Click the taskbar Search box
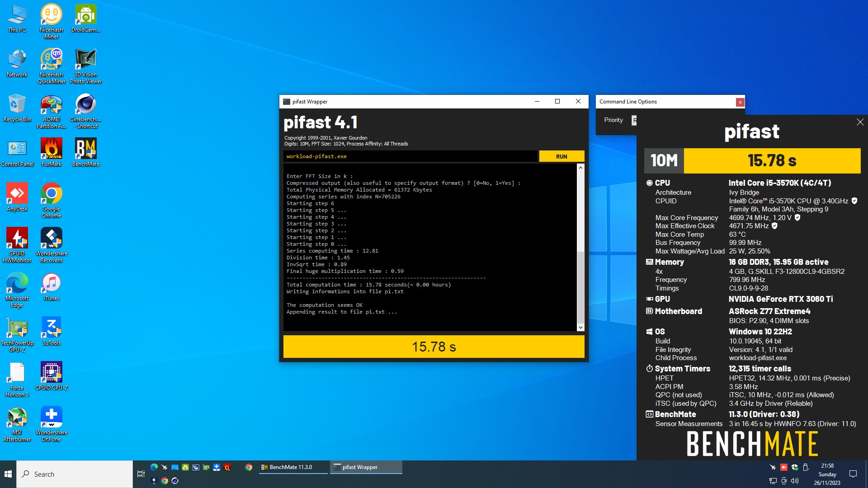 [x=75, y=474]
